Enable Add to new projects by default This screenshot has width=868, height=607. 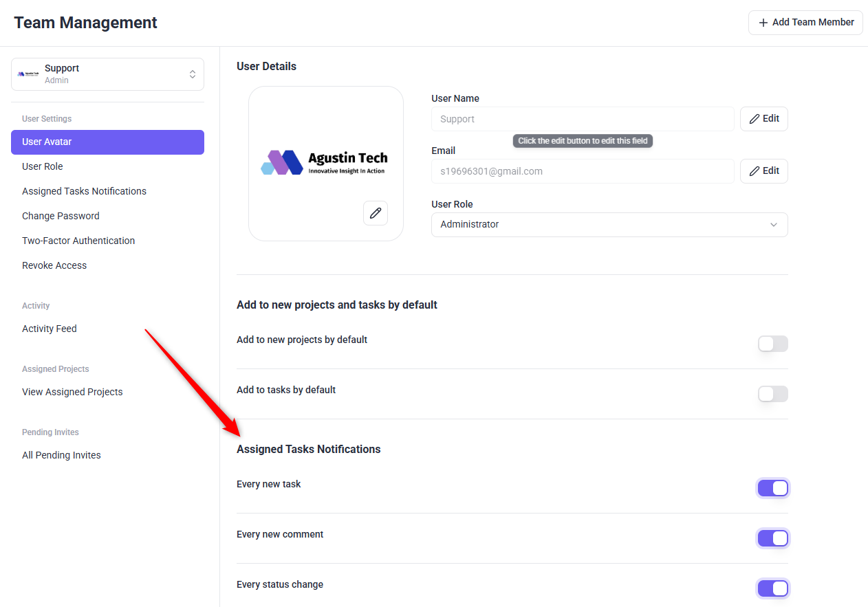pyautogui.click(x=772, y=344)
